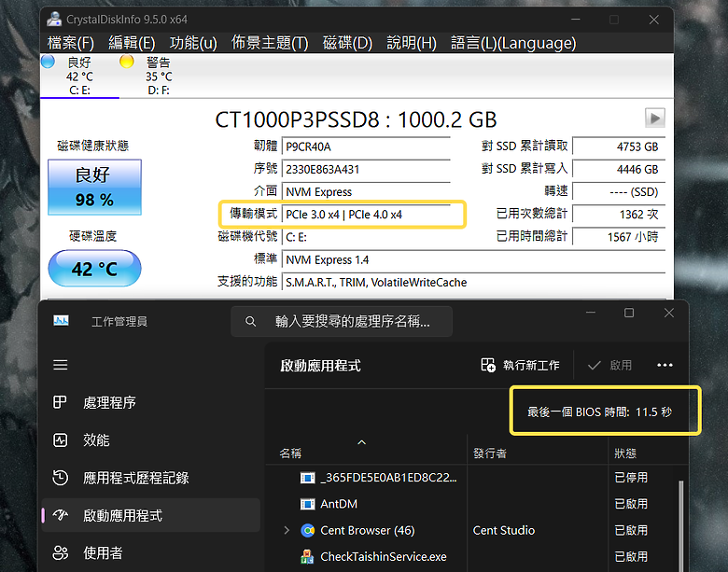
Task: Click the blue good-status indicator circle
Action: click(48, 62)
